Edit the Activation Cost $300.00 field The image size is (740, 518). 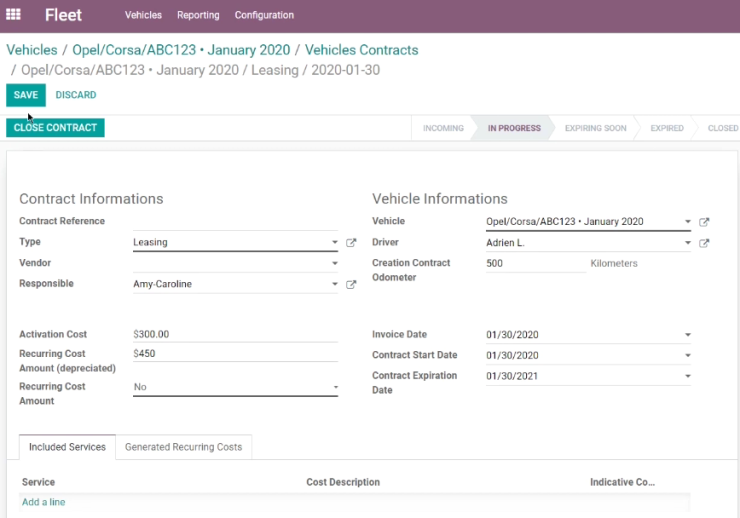[x=235, y=334]
